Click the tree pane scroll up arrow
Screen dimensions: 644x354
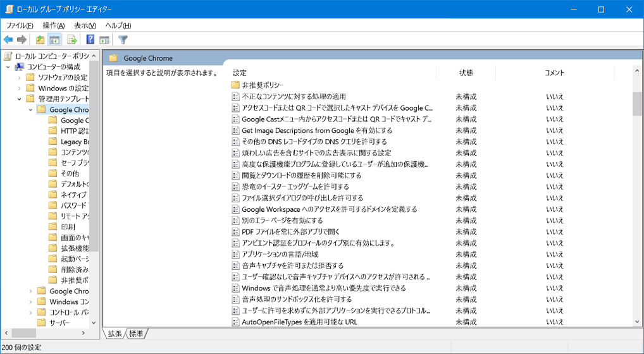click(94, 56)
